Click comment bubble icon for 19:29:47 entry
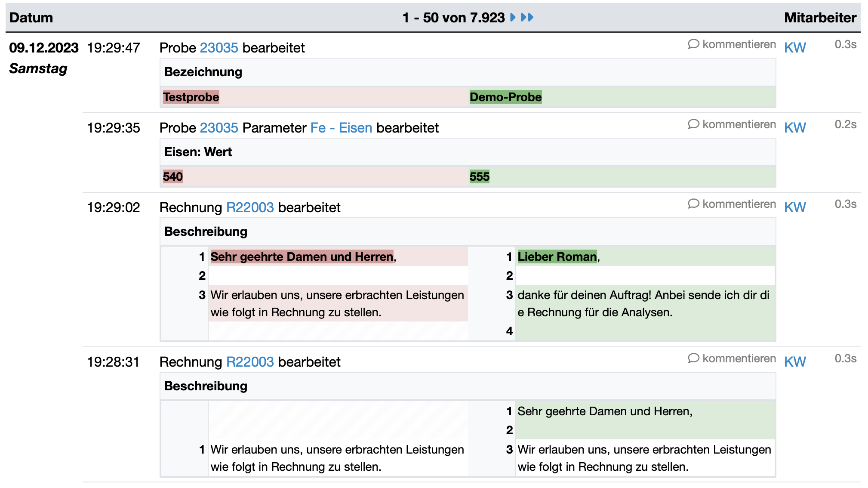Image resolution: width=868 pixels, height=488 pixels. [x=693, y=44]
